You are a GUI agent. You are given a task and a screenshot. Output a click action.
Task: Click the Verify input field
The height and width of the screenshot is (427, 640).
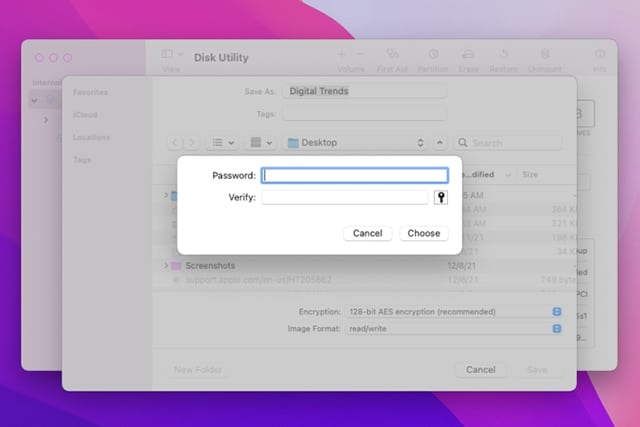(344, 198)
